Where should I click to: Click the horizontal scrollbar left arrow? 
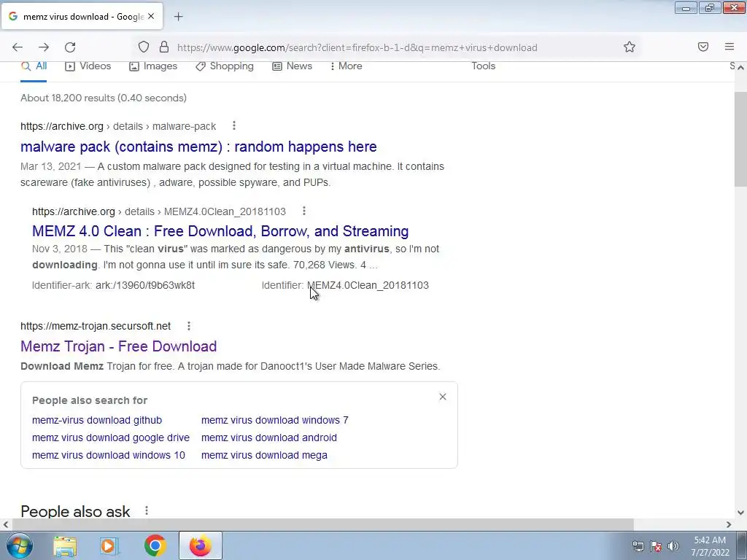pyautogui.click(x=6, y=524)
